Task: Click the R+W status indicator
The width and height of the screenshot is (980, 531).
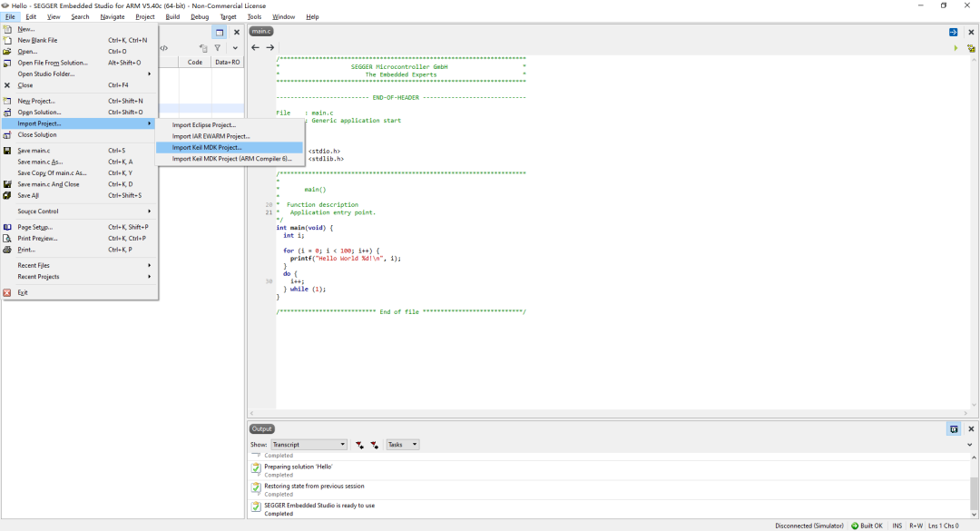Action: tap(916, 526)
